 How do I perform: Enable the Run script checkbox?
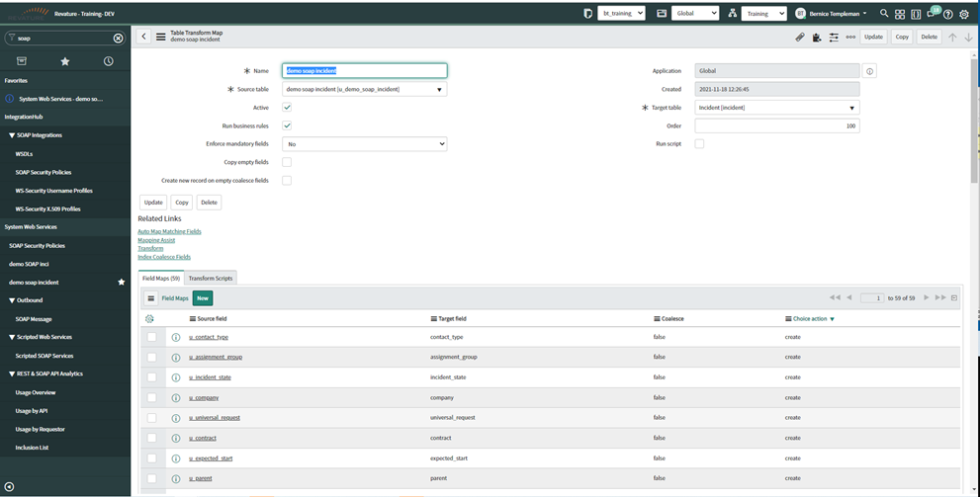tap(699, 143)
